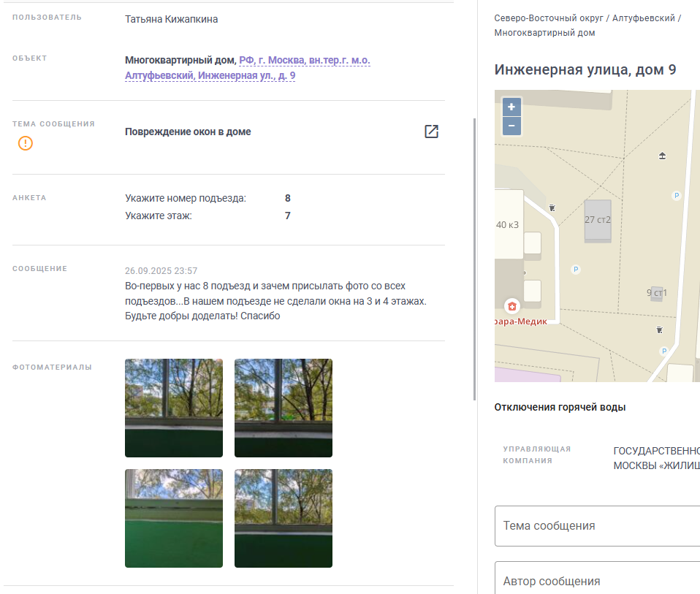Viewport: 700px width, 594px height.
Task: Click the breadcrumb Алтуфьевский
Action: 643,18
